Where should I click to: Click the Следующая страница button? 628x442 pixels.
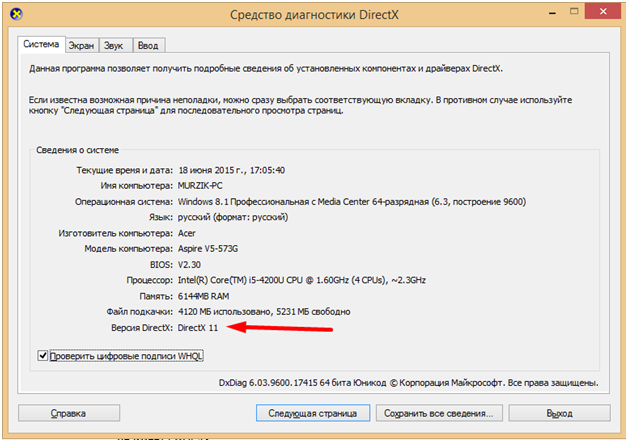[x=313, y=412]
